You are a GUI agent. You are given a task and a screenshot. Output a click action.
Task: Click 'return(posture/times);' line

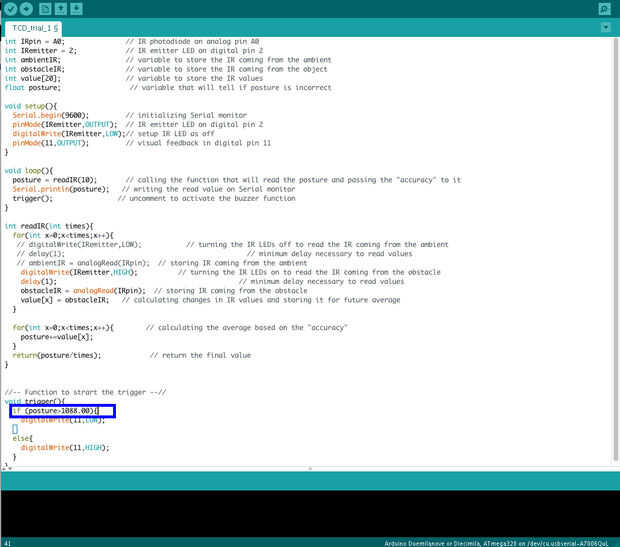coord(57,355)
